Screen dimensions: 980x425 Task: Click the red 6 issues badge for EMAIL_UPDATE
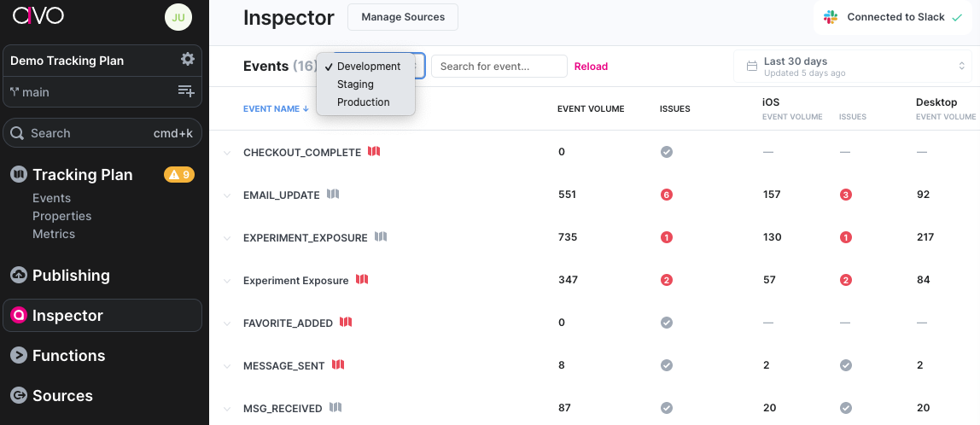(x=667, y=195)
